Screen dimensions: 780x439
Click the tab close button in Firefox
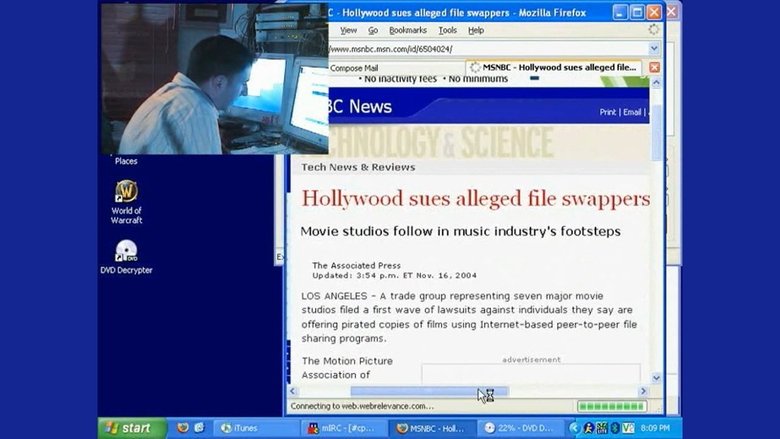point(654,67)
